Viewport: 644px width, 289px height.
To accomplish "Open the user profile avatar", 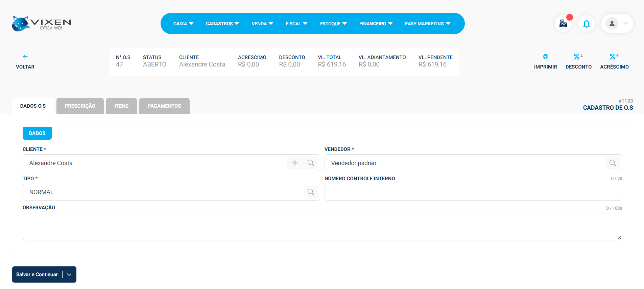I will [612, 24].
